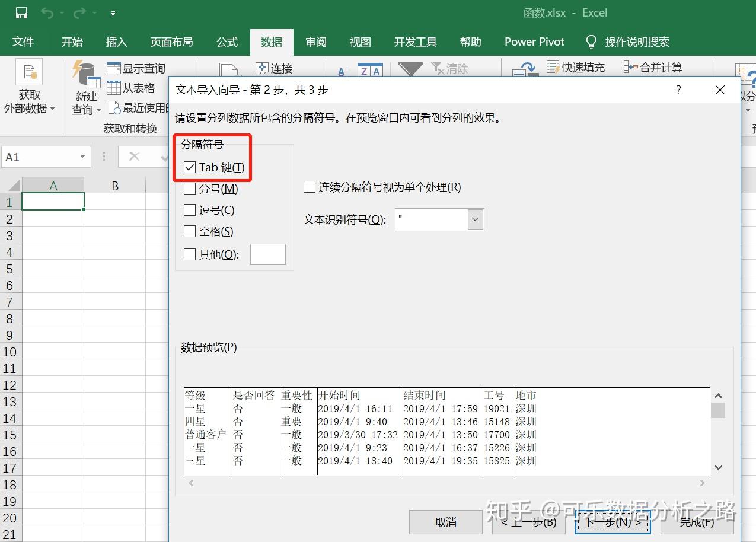The width and height of the screenshot is (756, 542).
Task: Switch to the 公式 ribbon tab
Action: click(227, 42)
